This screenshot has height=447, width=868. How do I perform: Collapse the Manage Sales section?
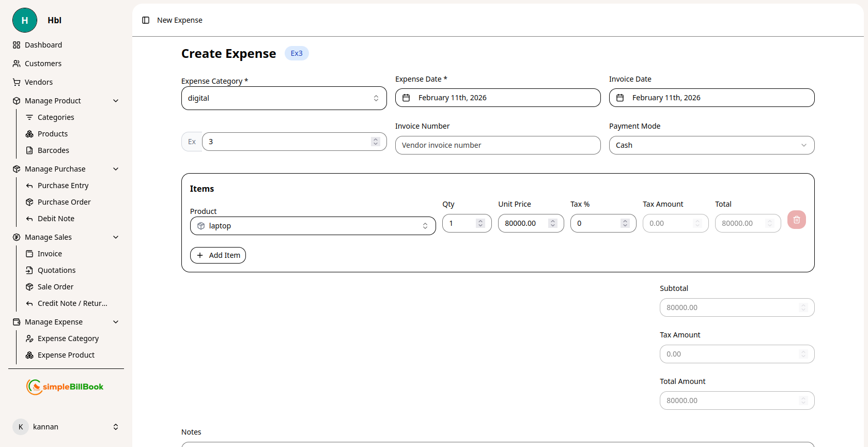coord(116,237)
